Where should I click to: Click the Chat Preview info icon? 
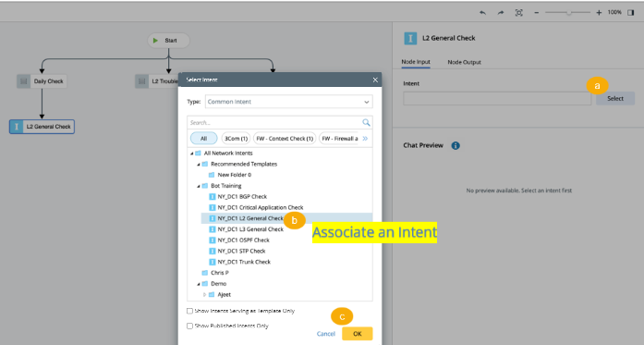point(456,145)
